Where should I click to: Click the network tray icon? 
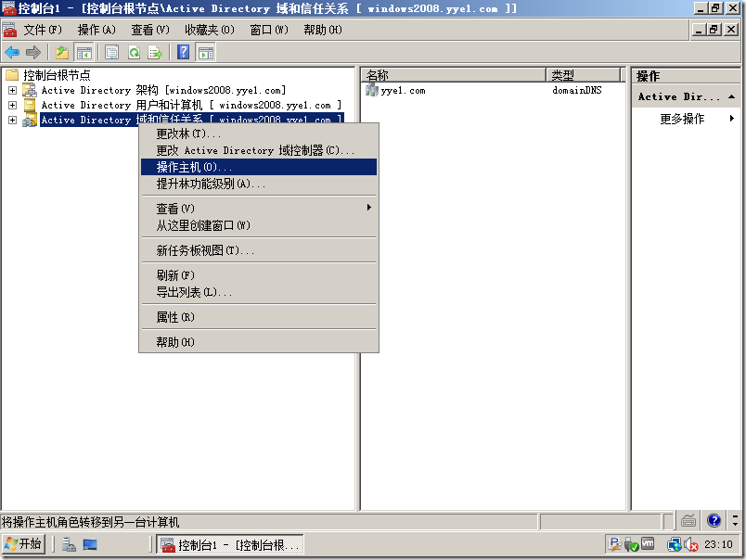coord(675,544)
